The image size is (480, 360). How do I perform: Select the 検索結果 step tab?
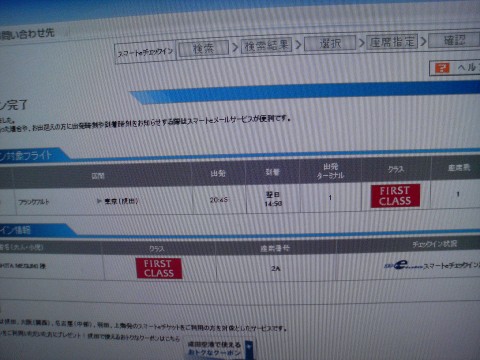(266, 45)
